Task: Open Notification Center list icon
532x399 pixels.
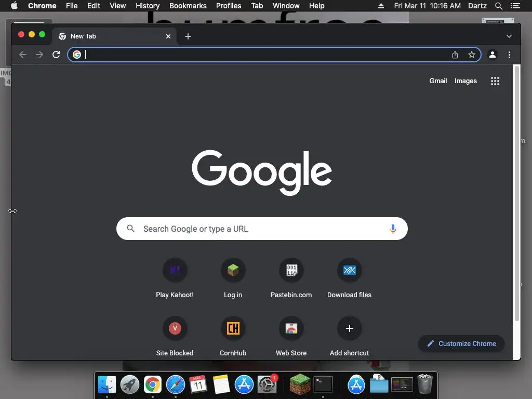Action: [x=515, y=6]
